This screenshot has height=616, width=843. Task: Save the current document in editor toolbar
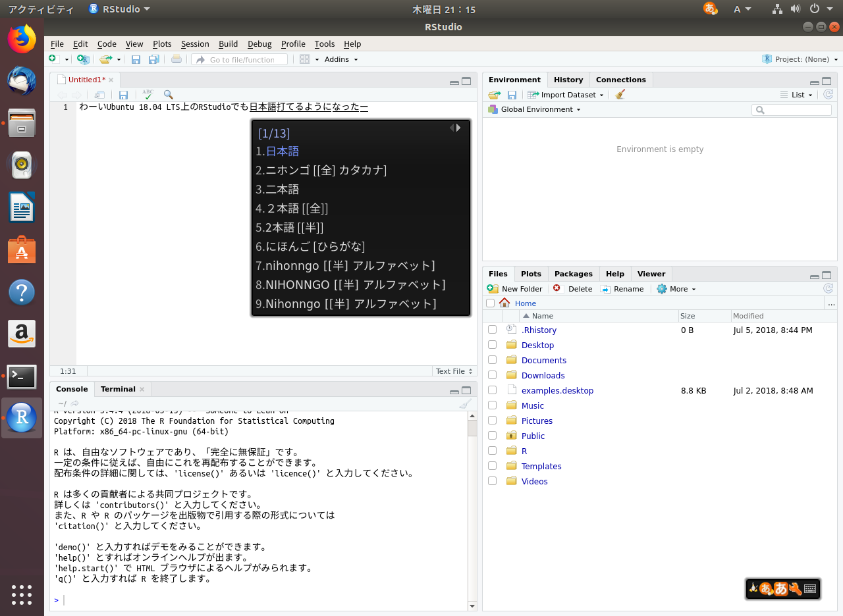pos(123,95)
